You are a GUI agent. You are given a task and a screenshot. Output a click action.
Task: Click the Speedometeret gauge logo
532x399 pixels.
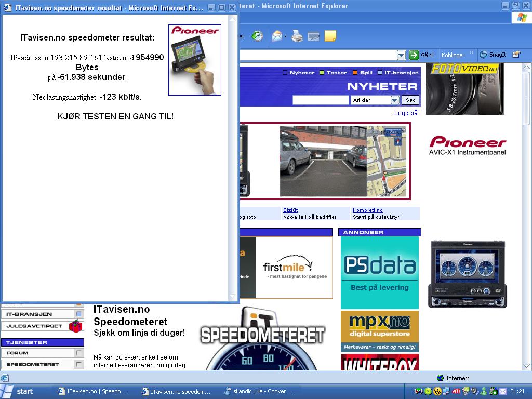262,338
